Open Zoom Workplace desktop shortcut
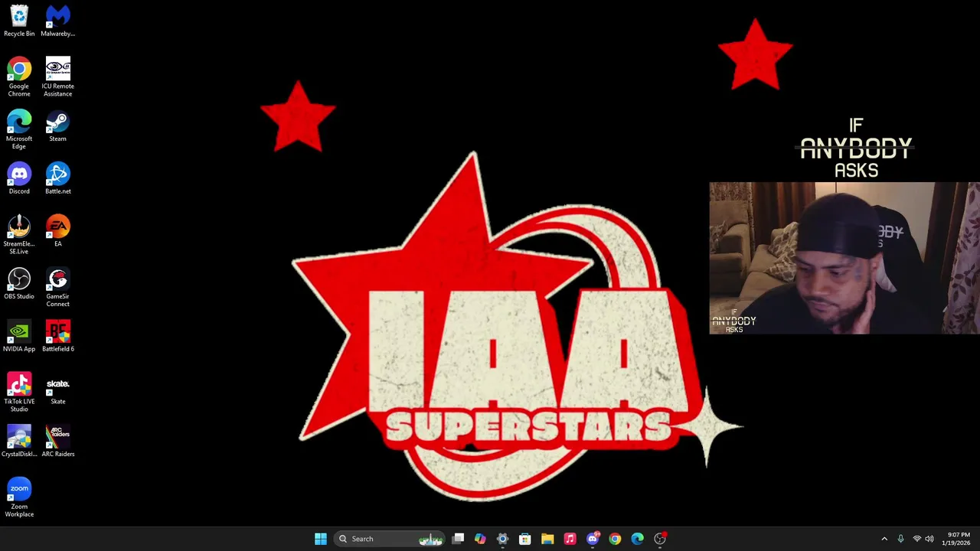The image size is (980, 551). pyautogui.click(x=19, y=497)
